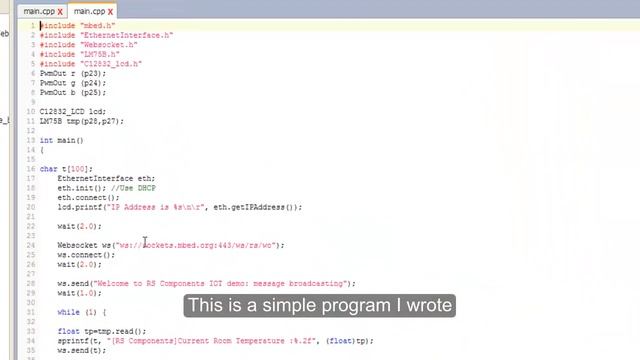Click the lcd.printf IP Address line
This screenshot has height=360, width=640.
click(180, 207)
